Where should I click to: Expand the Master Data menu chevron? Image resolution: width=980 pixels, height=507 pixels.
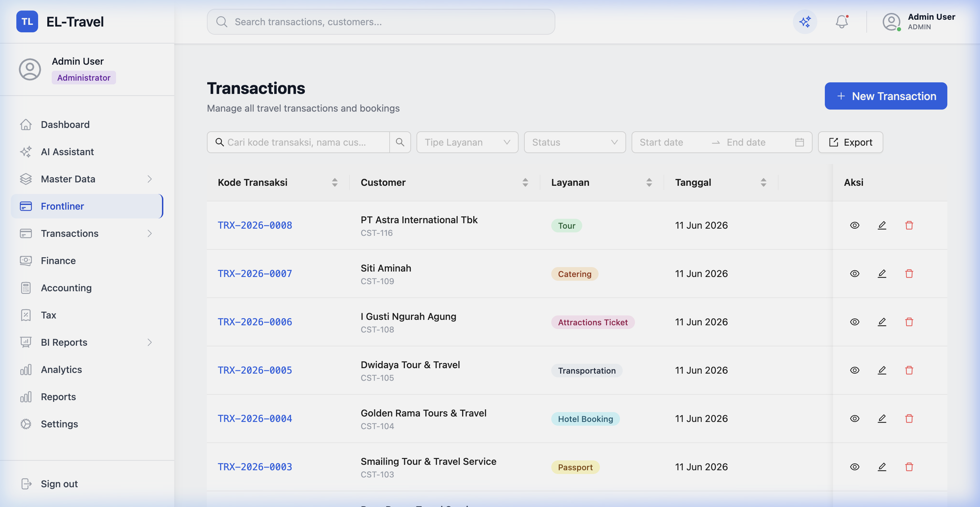pyautogui.click(x=149, y=179)
